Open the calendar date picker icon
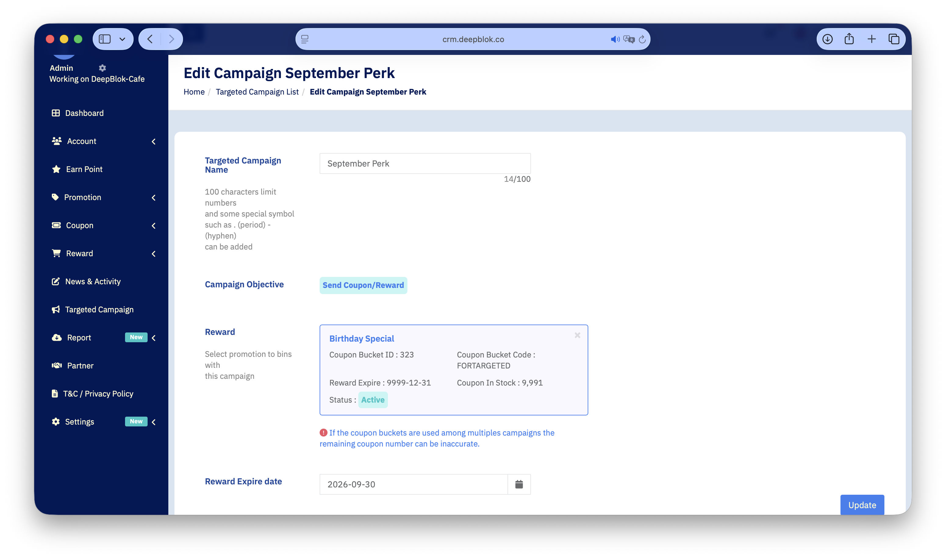The image size is (946, 560). coord(519,484)
